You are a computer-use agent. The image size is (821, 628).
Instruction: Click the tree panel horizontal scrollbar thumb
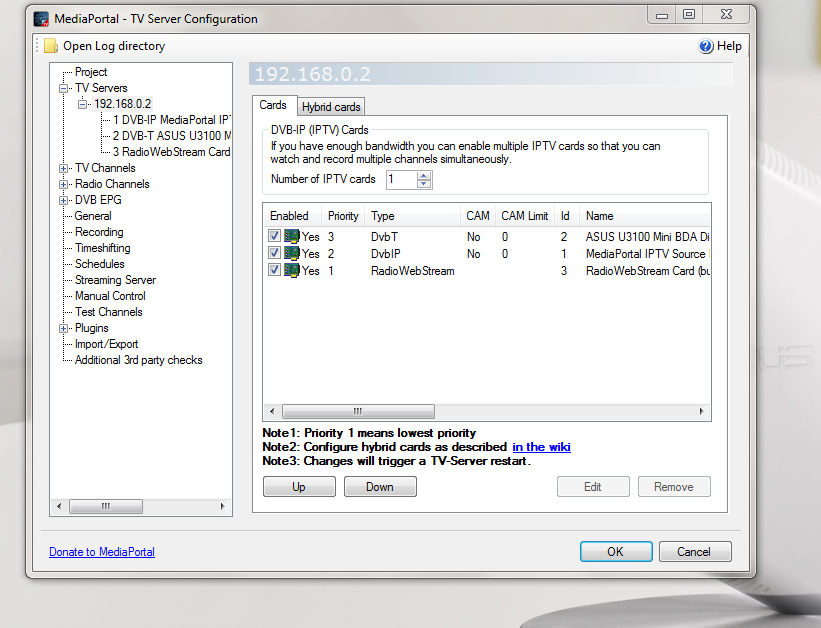point(106,506)
